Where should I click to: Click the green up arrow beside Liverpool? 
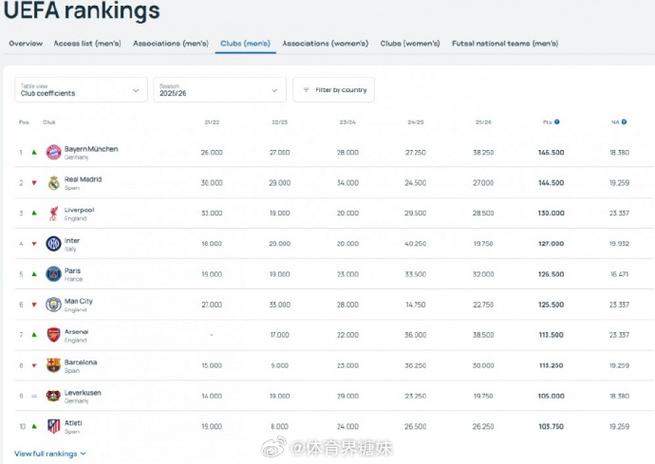tap(34, 213)
